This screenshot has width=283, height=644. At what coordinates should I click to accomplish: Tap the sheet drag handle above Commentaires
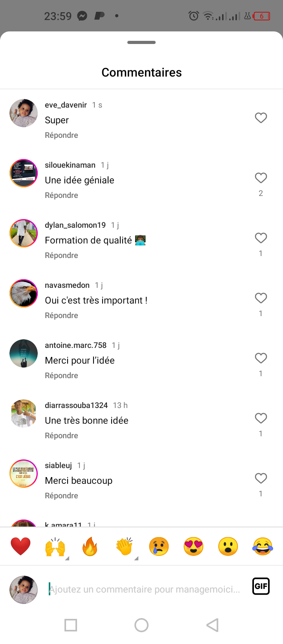pyautogui.click(x=141, y=42)
